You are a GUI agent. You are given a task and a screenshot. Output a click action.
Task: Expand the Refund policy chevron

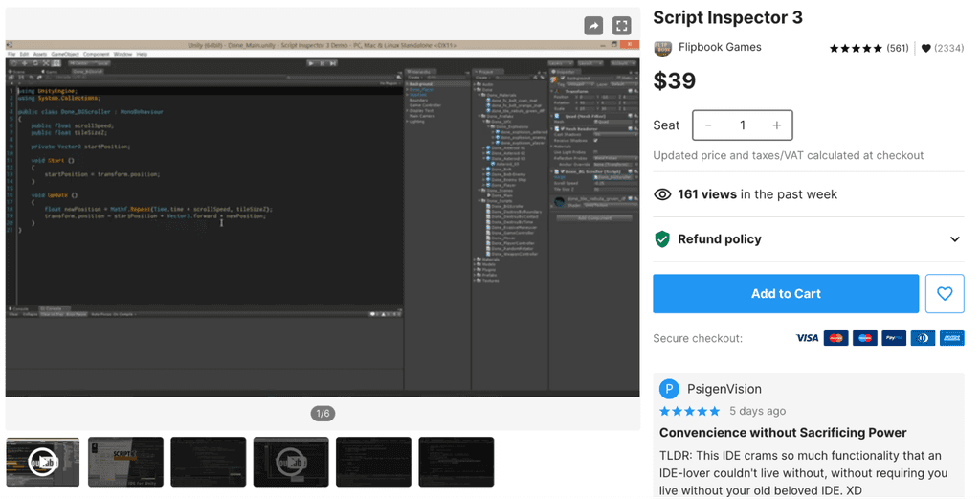tap(954, 238)
